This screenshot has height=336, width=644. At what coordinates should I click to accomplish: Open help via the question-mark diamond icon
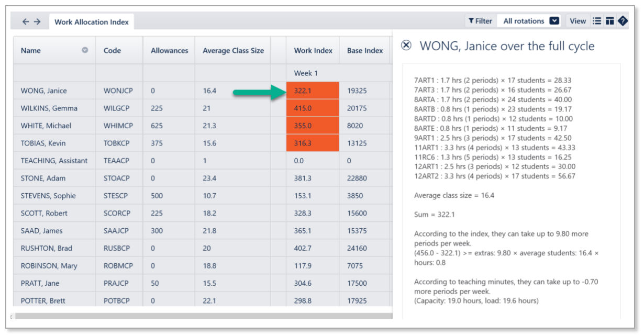click(x=623, y=21)
